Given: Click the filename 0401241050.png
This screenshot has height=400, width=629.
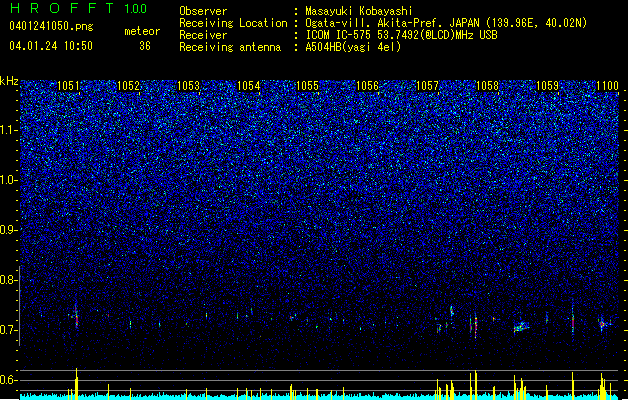Looking at the screenshot, I should 51,26.
